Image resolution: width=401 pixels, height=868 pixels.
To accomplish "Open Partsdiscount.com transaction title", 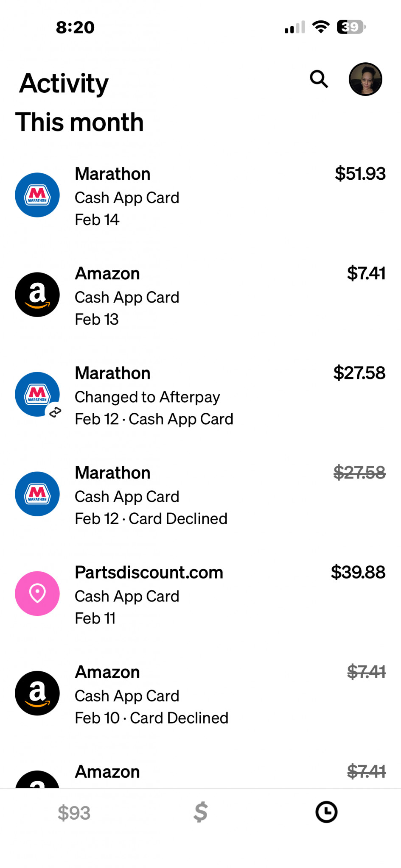I will [x=149, y=573].
